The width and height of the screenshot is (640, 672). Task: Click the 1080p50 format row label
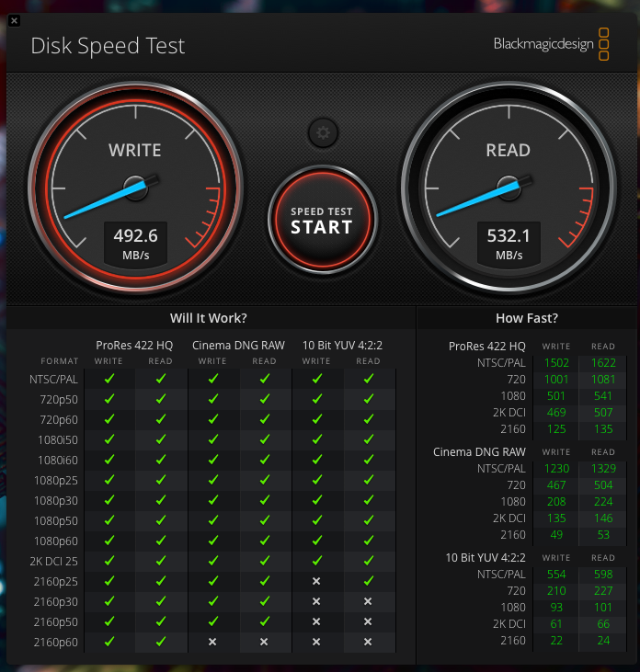pyautogui.click(x=56, y=520)
